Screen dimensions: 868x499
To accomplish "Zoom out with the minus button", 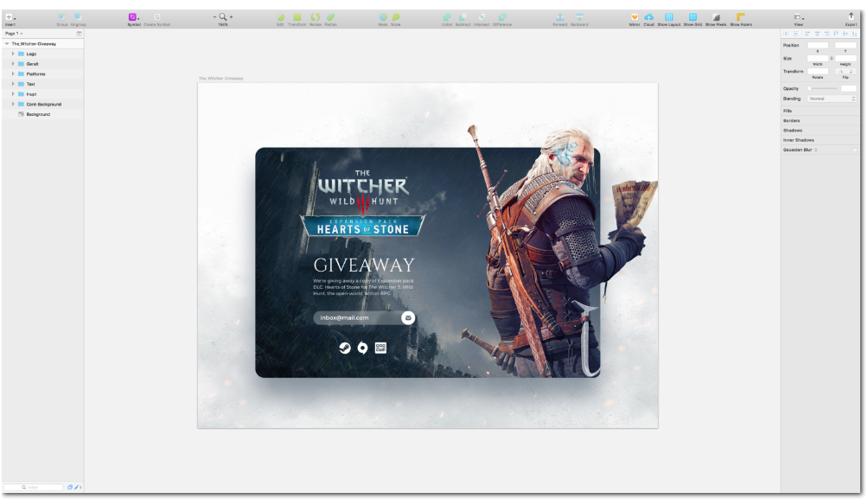I will (x=214, y=17).
